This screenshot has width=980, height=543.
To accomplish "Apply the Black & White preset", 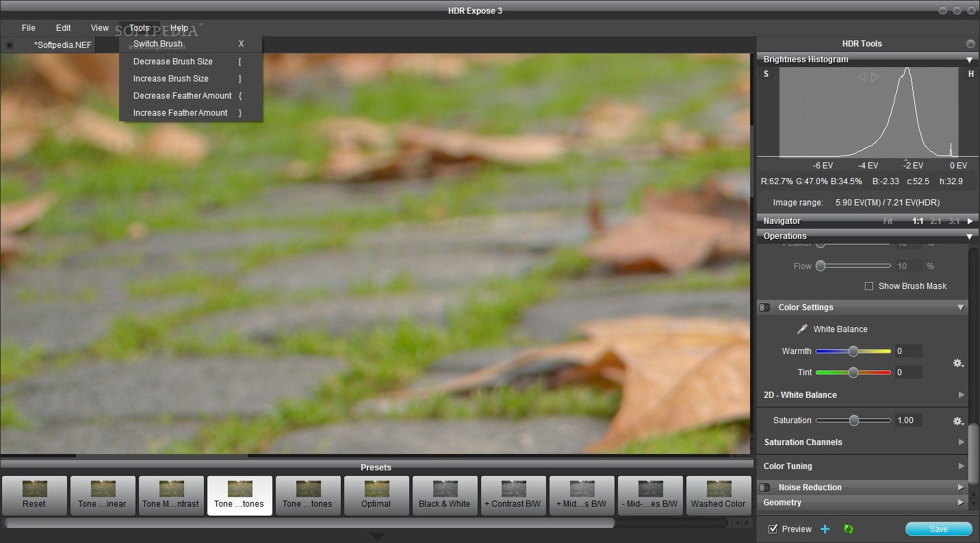I will pyautogui.click(x=445, y=496).
